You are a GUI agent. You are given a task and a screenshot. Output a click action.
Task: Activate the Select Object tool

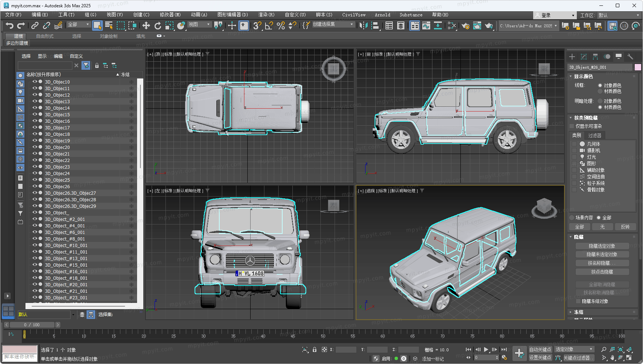97,25
